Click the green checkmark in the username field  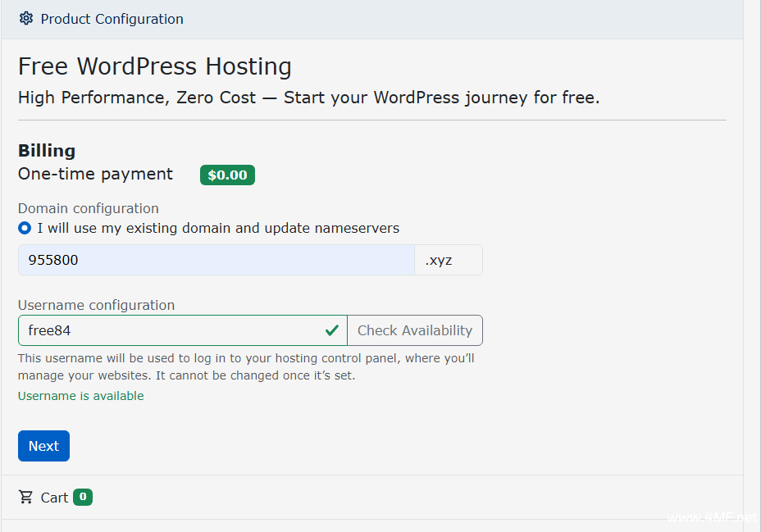click(x=331, y=330)
